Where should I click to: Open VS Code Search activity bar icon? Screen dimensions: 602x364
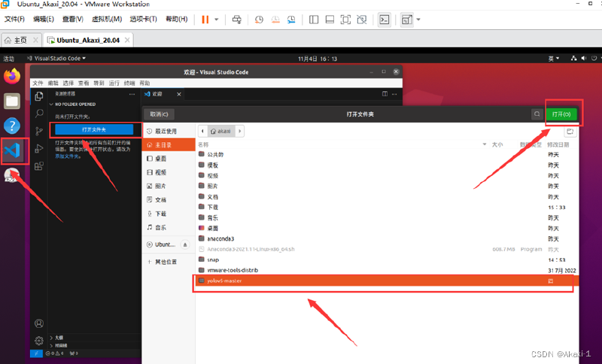click(x=39, y=114)
